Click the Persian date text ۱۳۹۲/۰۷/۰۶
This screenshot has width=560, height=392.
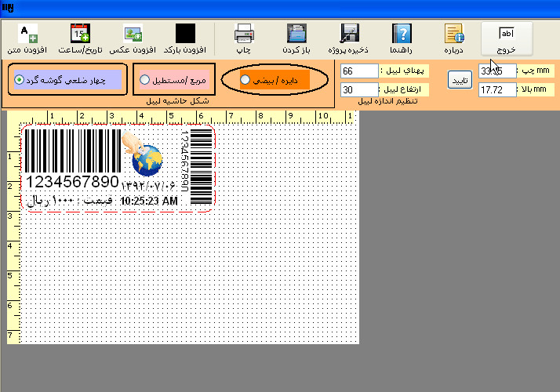[148, 186]
